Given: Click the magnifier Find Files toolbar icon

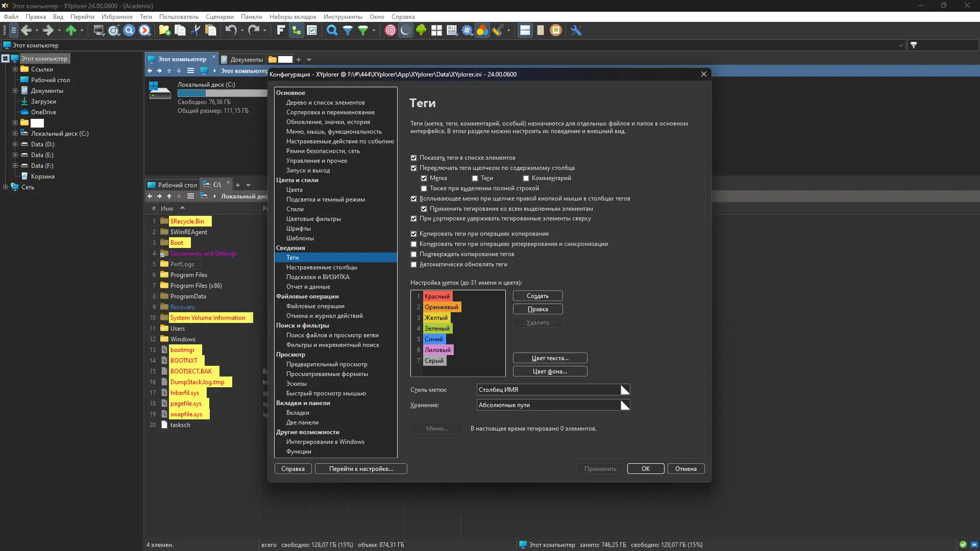Looking at the screenshot, I should pyautogui.click(x=332, y=31).
